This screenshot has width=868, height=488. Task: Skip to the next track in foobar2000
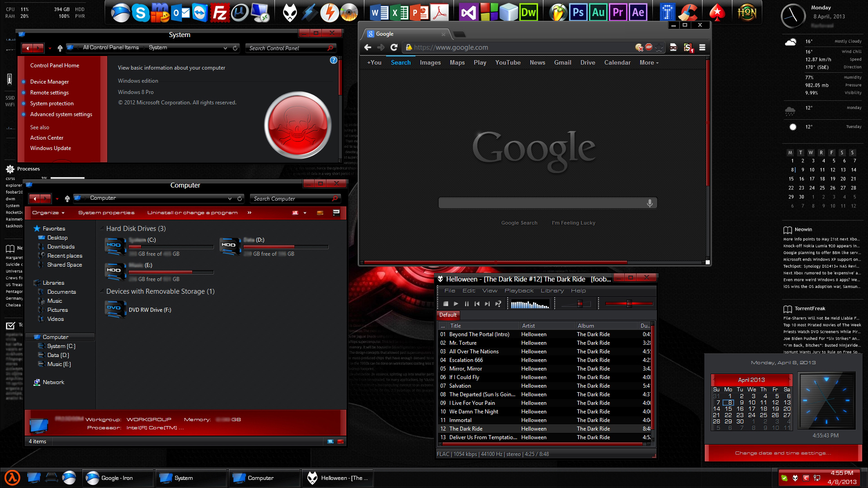[x=487, y=304]
